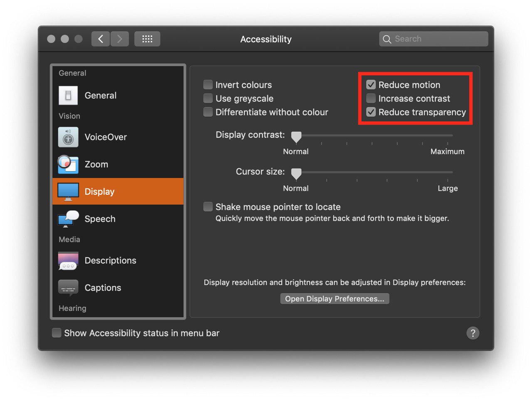Select General label in sidebar list
This screenshot has width=532, height=401.
(x=101, y=96)
